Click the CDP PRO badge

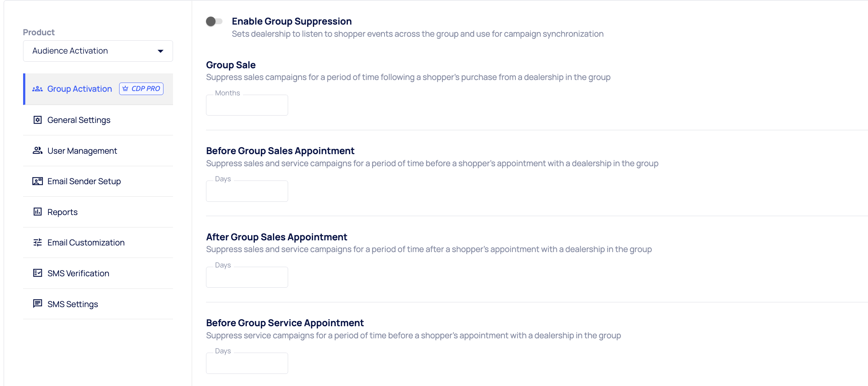pos(141,89)
